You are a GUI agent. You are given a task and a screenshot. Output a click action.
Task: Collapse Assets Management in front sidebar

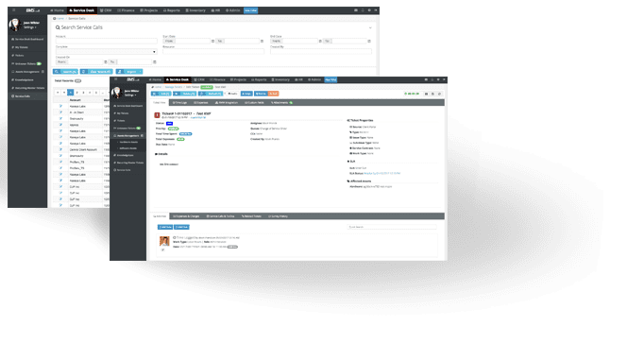[128, 135]
